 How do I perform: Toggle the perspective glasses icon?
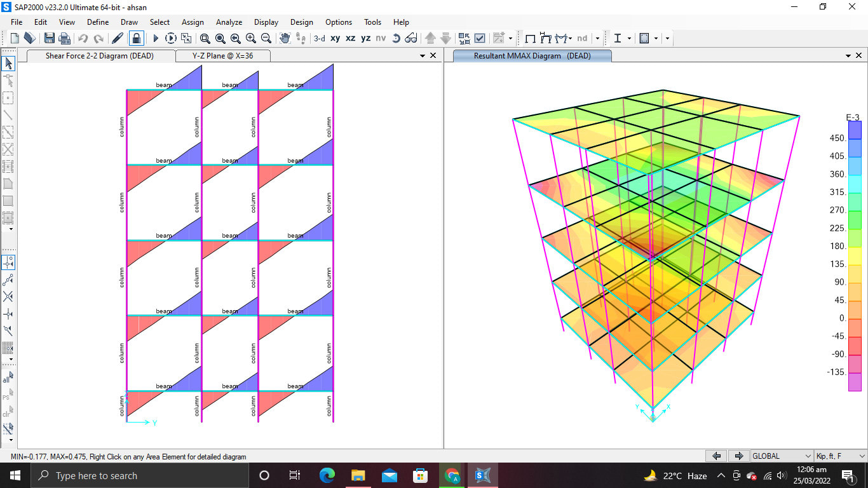(411, 38)
